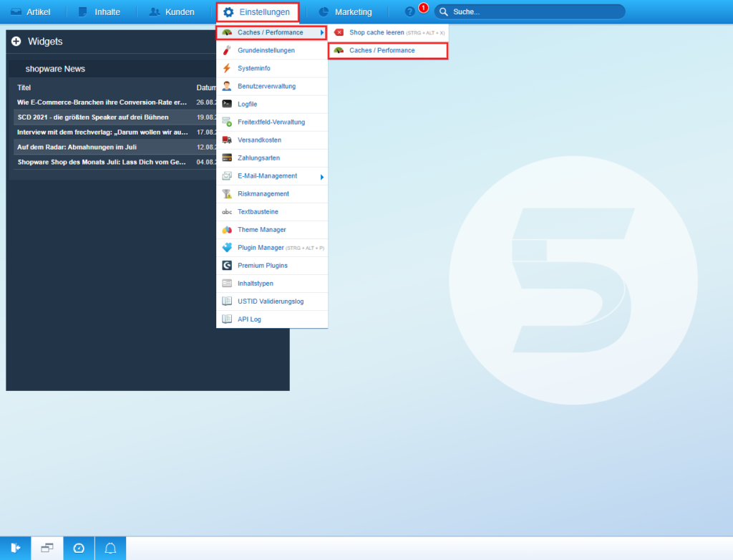
Task: Open the Kunden menu
Action: tap(172, 12)
